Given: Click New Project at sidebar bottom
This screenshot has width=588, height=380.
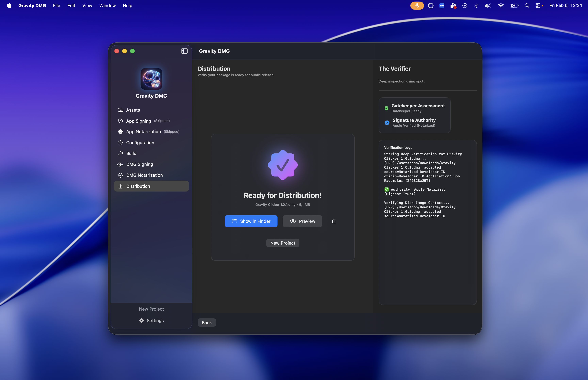Looking at the screenshot, I should point(151,309).
